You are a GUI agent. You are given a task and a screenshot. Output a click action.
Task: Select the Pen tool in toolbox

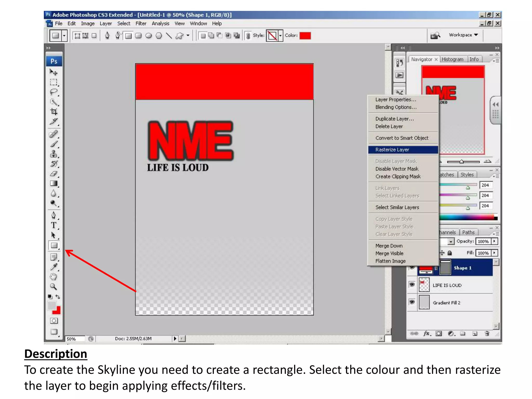pyautogui.click(x=54, y=215)
